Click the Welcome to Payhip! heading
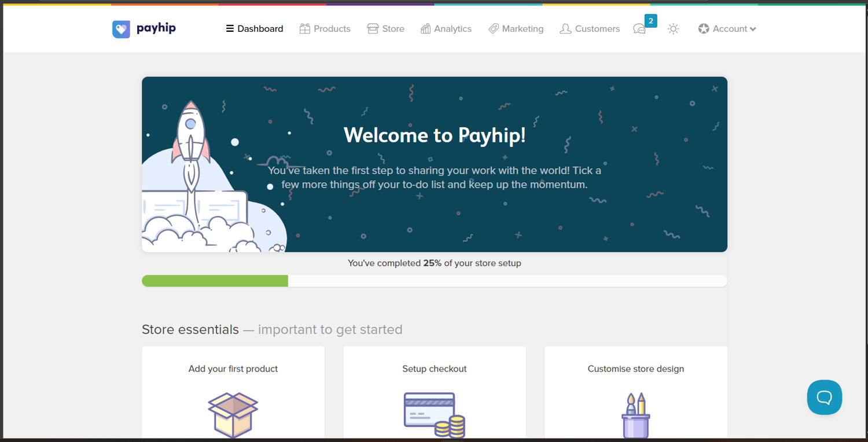This screenshot has width=868, height=442. pyautogui.click(x=435, y=135)
